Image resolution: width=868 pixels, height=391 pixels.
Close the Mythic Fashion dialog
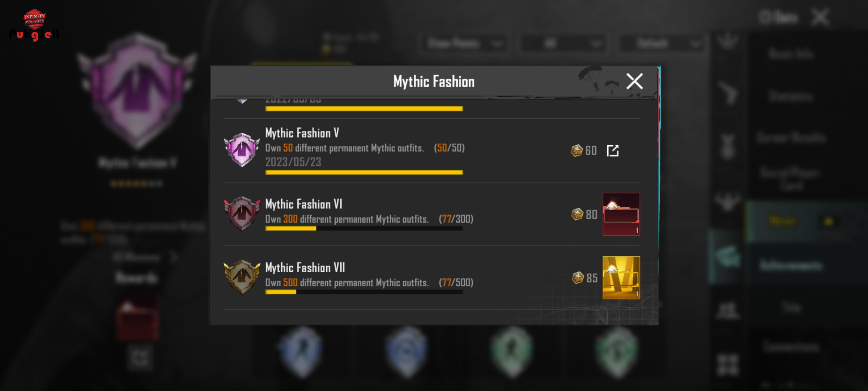point(635,81)
